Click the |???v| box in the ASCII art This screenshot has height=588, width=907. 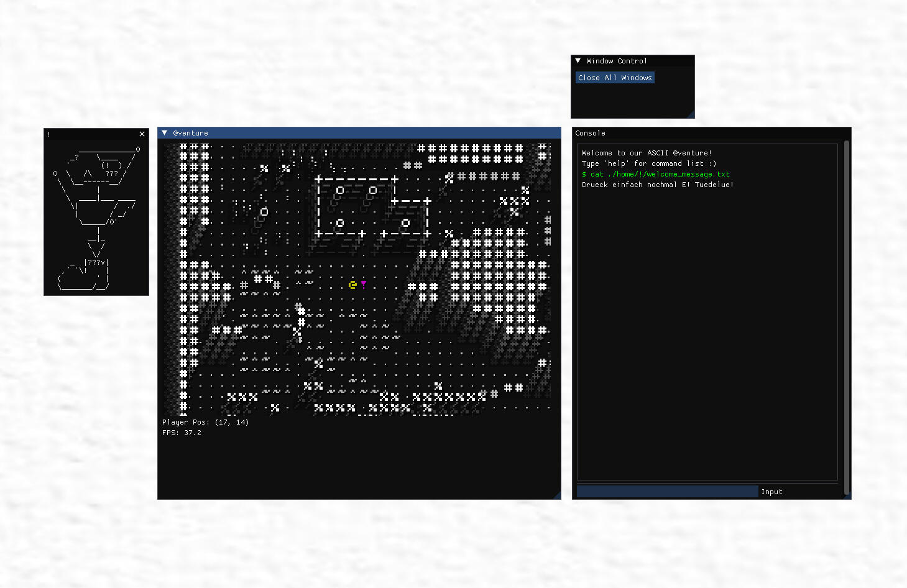click(96, 263)
